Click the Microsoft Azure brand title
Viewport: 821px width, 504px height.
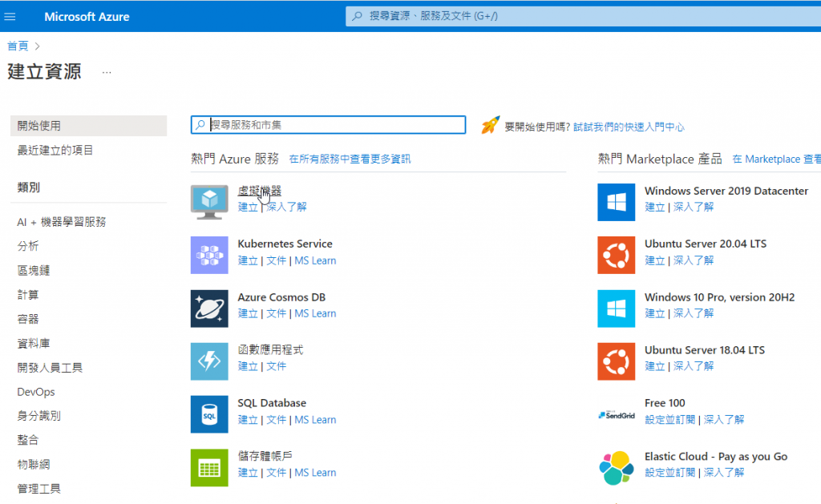point(87,17)
